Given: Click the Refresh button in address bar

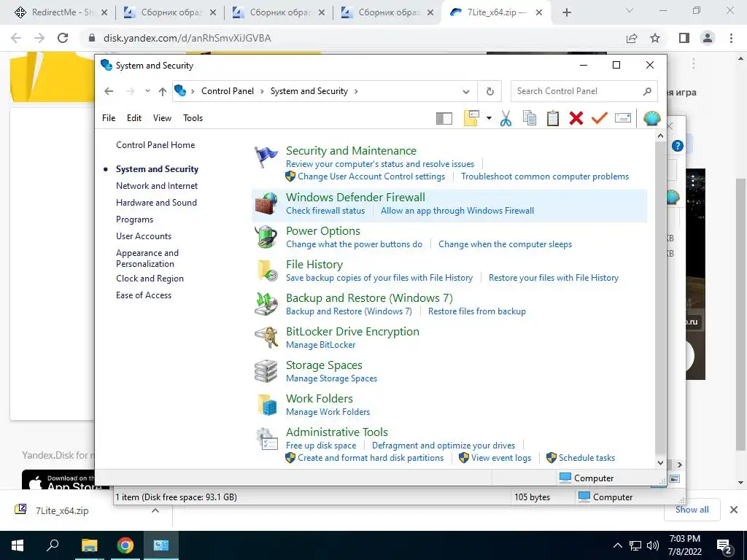Looking at the screenshot, I should pos(489,91).
